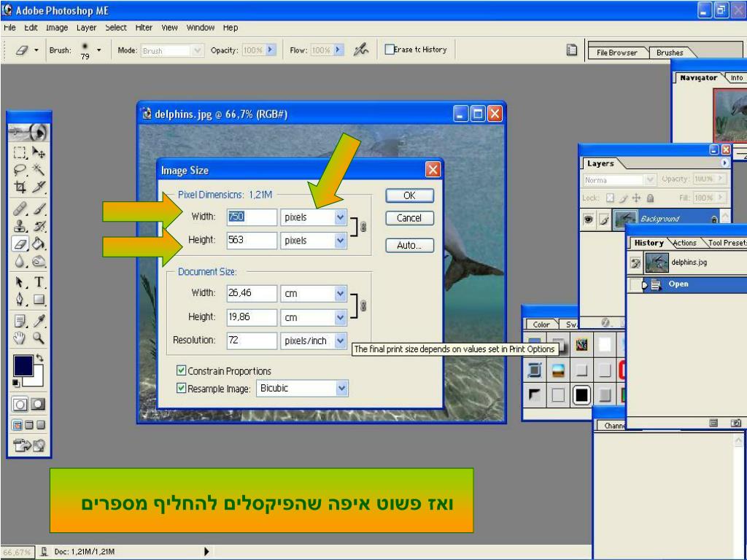
Task: Select the Sponge tool
Action: (x=38, y=261)
